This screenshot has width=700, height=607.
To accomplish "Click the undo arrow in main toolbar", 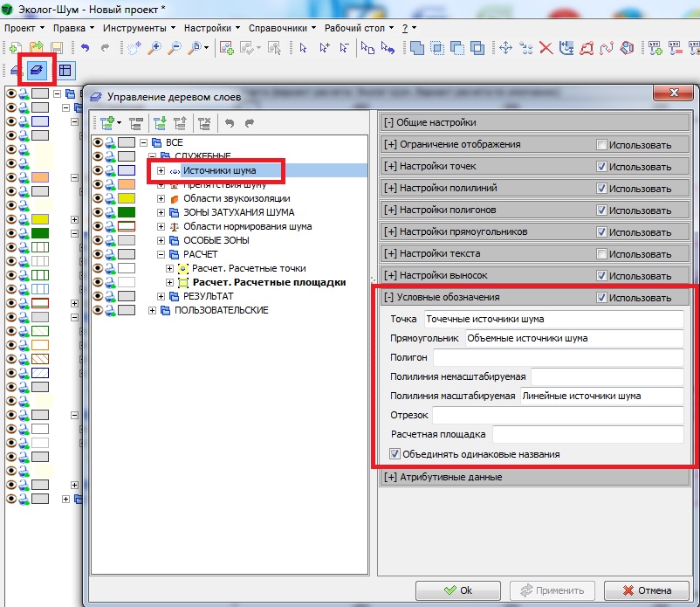I will [x=85, y=48].
